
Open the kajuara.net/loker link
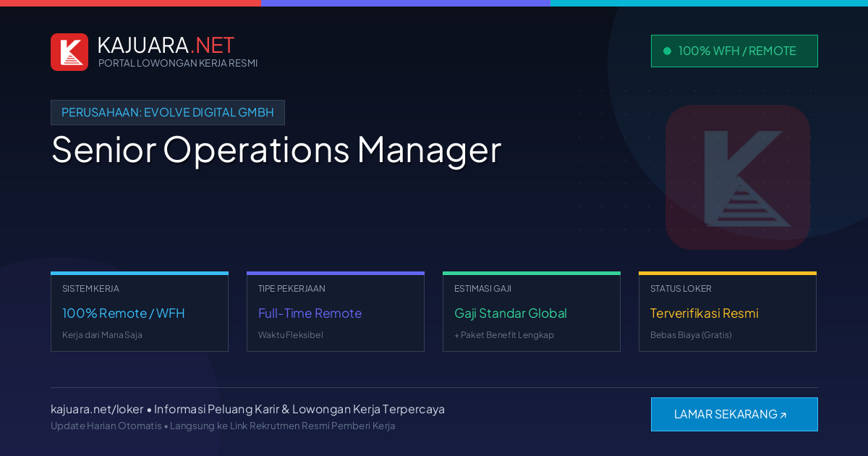pos(97,409)
